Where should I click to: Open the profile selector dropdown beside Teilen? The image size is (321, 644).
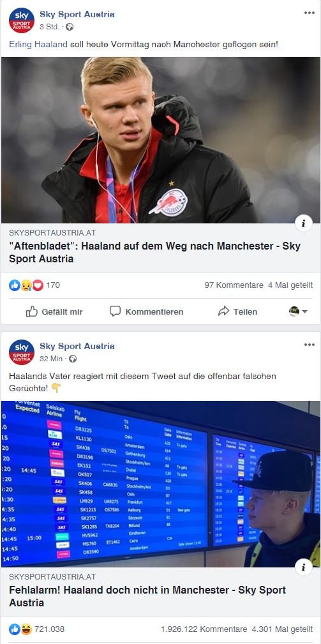(299, 311)
